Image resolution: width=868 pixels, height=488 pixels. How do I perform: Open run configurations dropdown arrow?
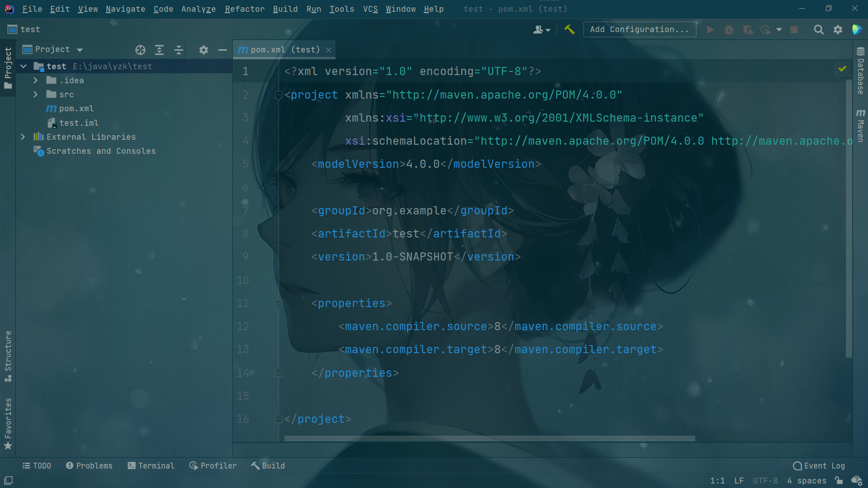pyautogui.click(x=779, y=30)
